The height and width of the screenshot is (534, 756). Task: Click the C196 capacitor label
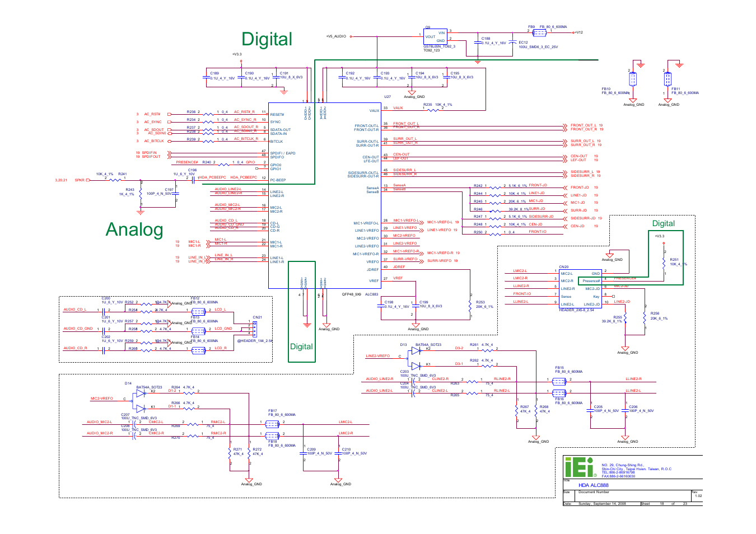point(192,170)
